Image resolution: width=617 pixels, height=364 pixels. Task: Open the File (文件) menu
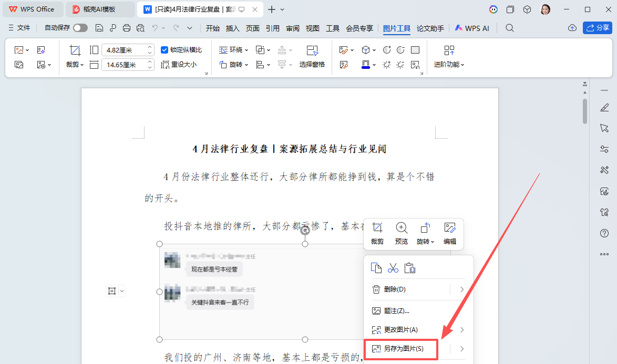click(19, 28)
